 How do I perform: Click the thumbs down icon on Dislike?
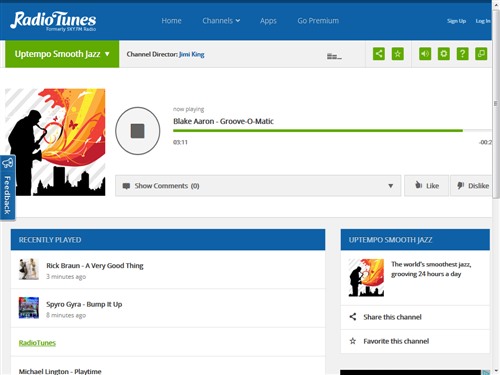tap(460, 185)
